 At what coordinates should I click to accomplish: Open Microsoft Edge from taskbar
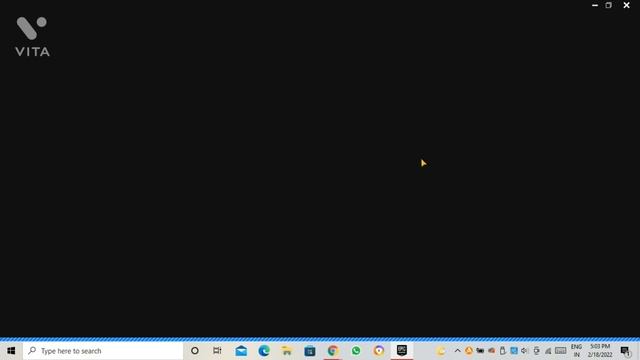click(x=264, y=351)
